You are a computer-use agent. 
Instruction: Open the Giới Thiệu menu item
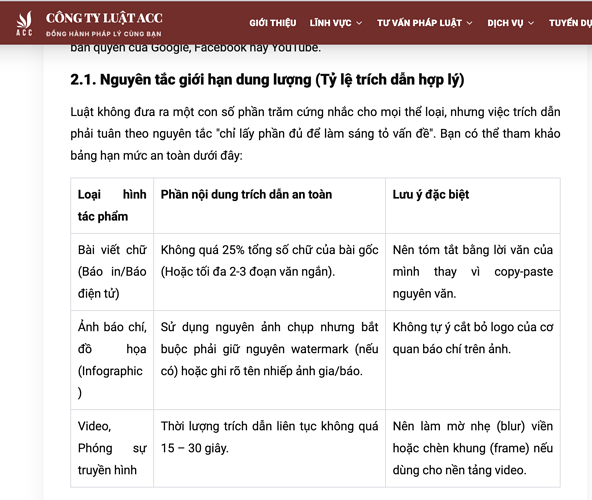pos(273,23)
